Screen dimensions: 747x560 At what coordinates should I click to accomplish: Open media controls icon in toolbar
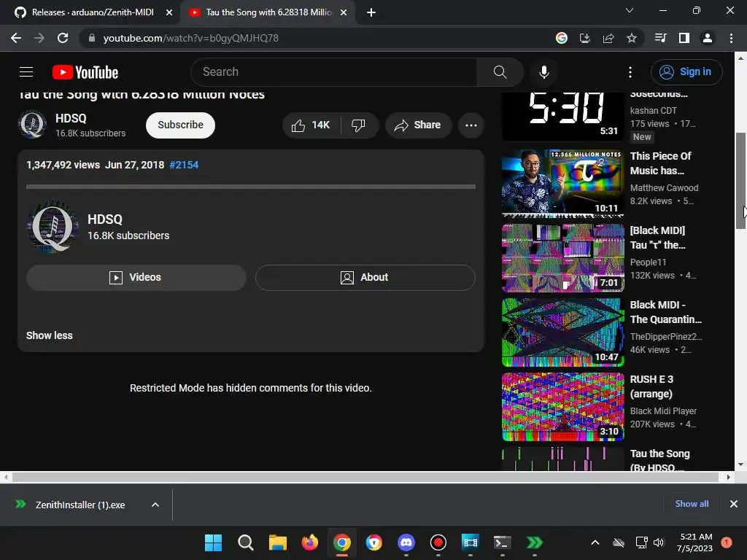[660, 38]
